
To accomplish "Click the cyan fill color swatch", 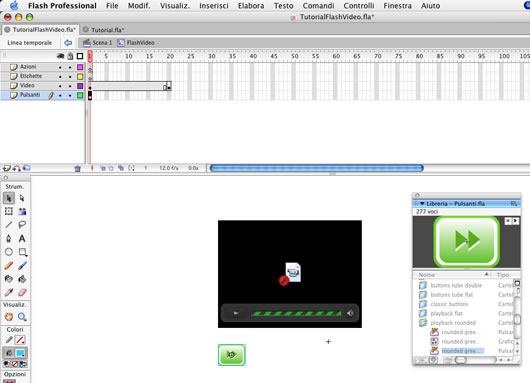I will pos(20,353).
